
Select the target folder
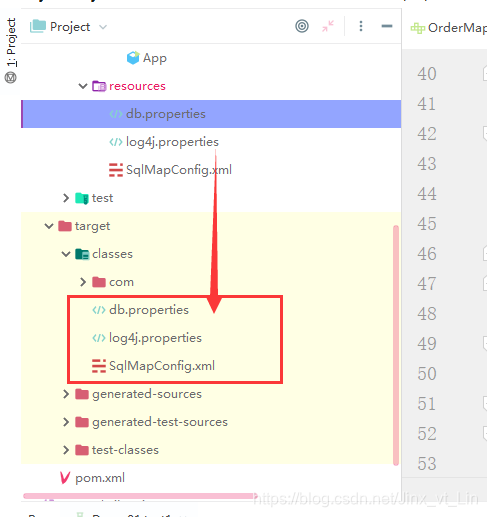tap(92, 226)
